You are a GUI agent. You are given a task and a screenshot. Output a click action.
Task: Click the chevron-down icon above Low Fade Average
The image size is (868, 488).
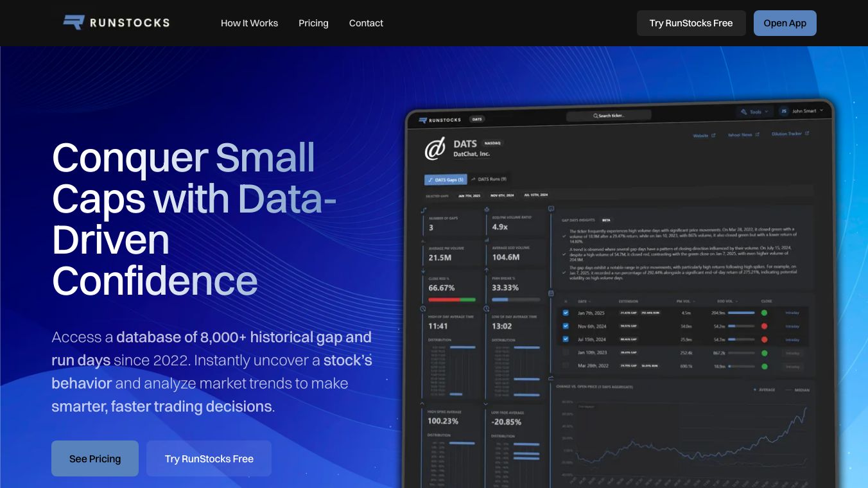[486, 404]
